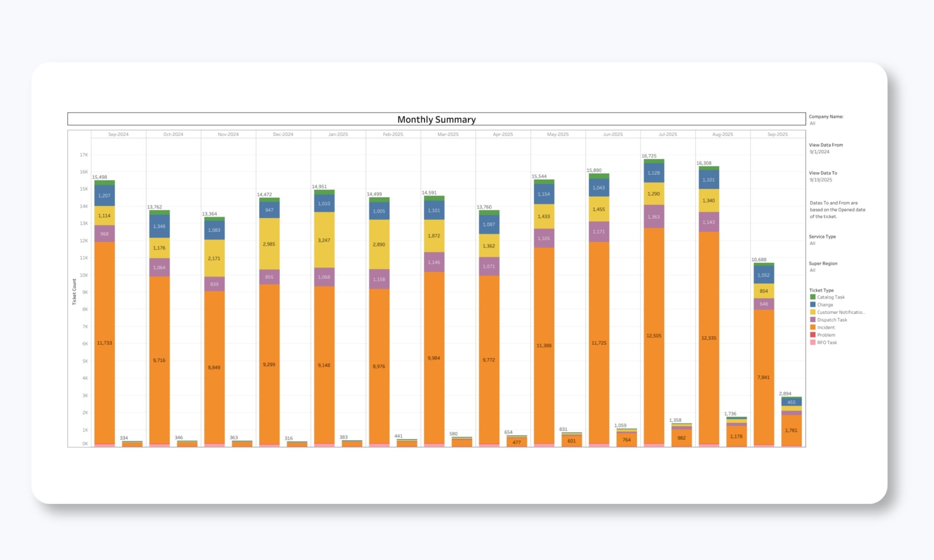Select the purple Dispatch Task legend swatch
This screenshot has height=560, width=934.
[813, 319]
